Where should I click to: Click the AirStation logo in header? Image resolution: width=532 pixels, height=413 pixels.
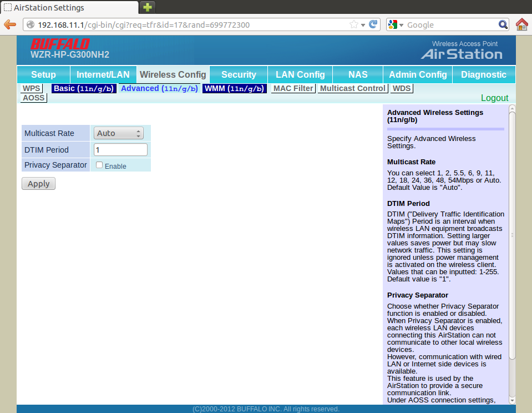pos(462,54)
